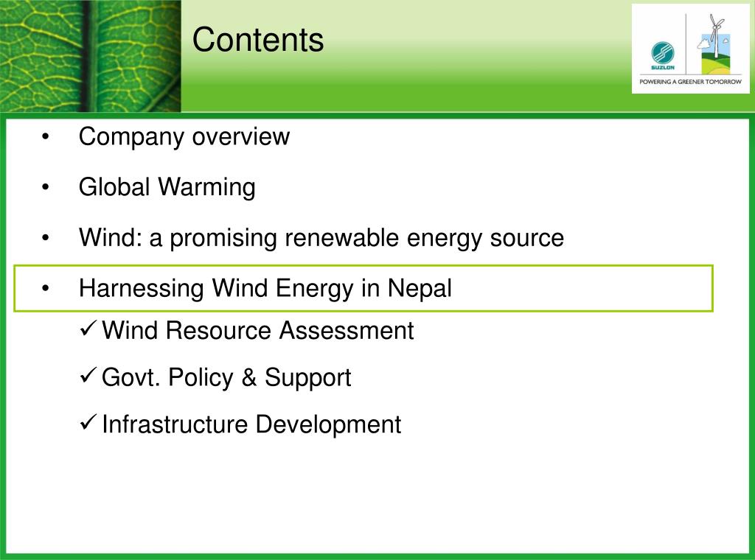Image resolution: width=755 pixels, height=560 pixels.
Task: Click checkmark beside Wind Resource Assessment
Action: [x=88, y=328]
